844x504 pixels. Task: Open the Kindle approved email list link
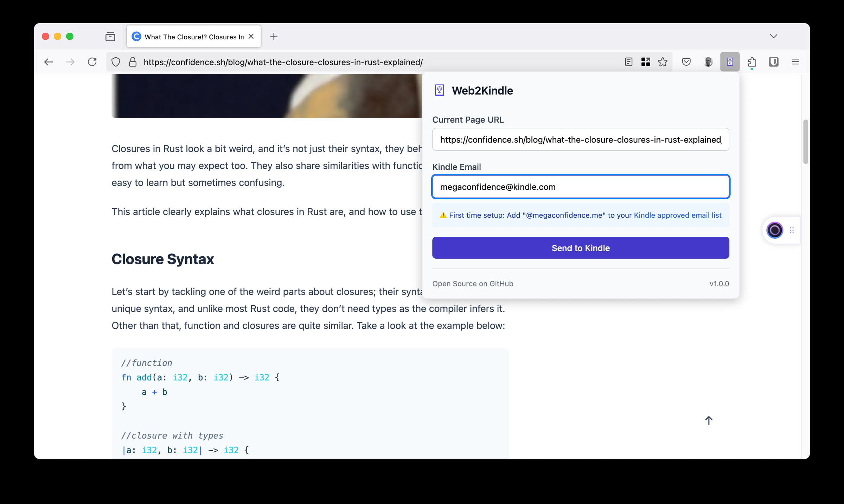[677, 215]
